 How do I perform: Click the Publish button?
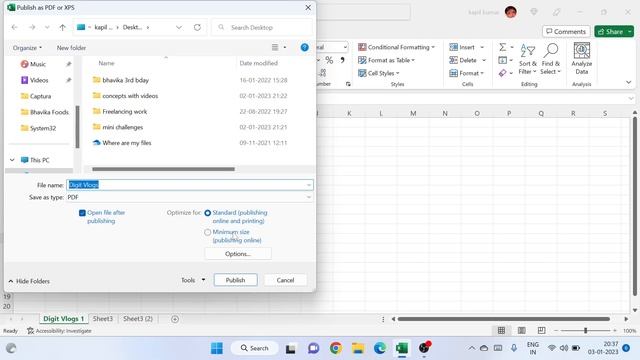pyautogui.click(x=236, y=280)
